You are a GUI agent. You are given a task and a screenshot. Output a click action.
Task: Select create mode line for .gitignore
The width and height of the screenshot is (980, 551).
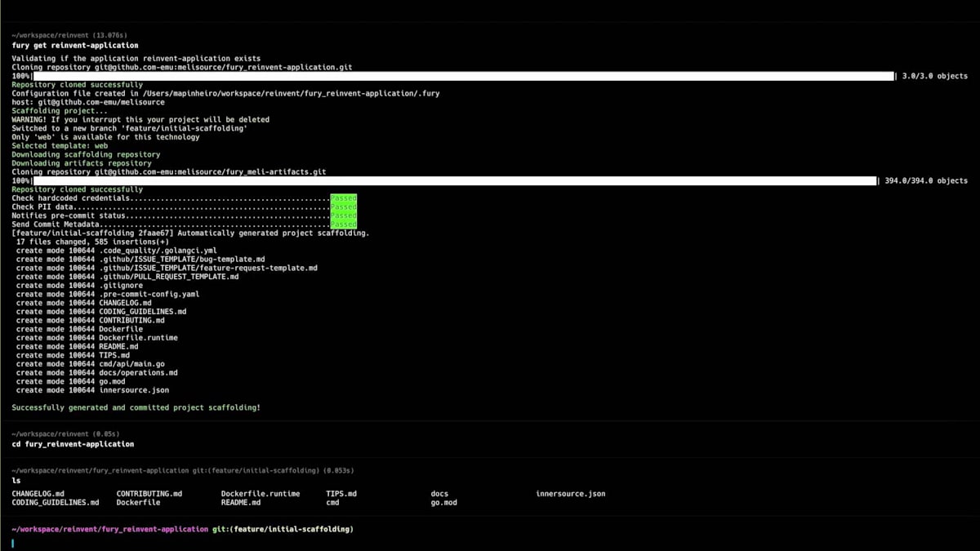point(79,286)
